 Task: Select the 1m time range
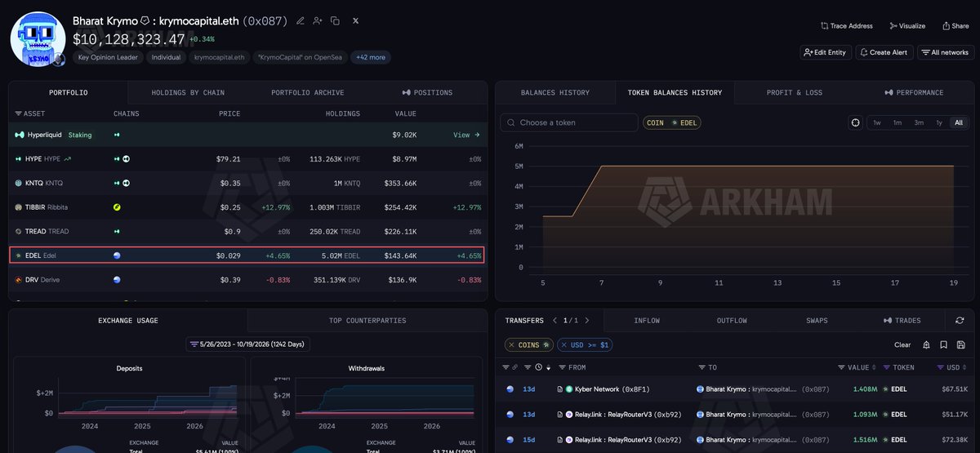(898, 122)
